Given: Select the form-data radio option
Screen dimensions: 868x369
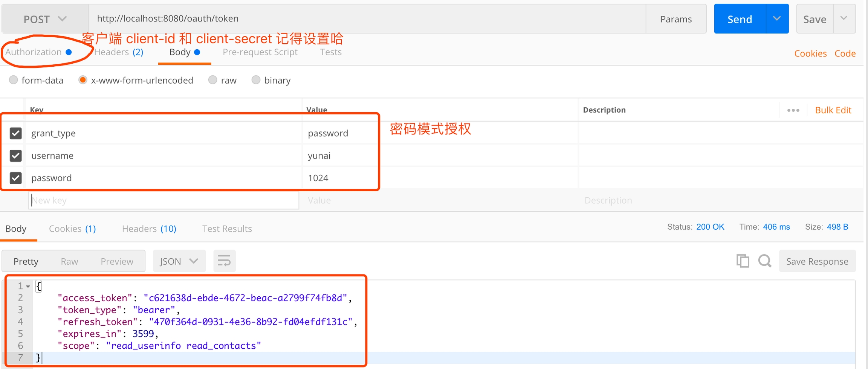Looking at the screenshot, I should (14, 80).
